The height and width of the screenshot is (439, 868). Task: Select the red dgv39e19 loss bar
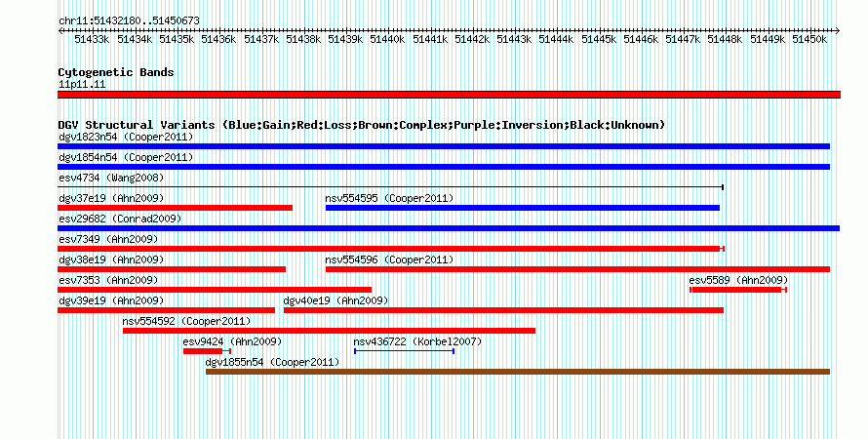[x=166, y=310]
